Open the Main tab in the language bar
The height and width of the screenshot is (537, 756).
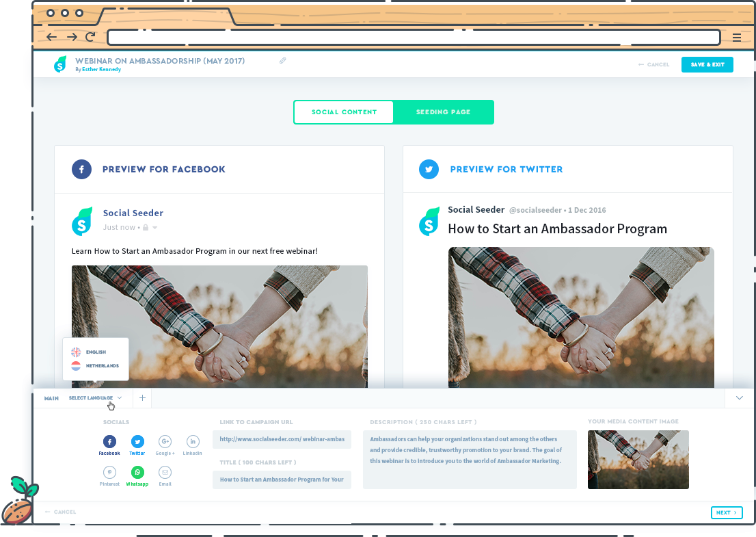pos(51,397)
